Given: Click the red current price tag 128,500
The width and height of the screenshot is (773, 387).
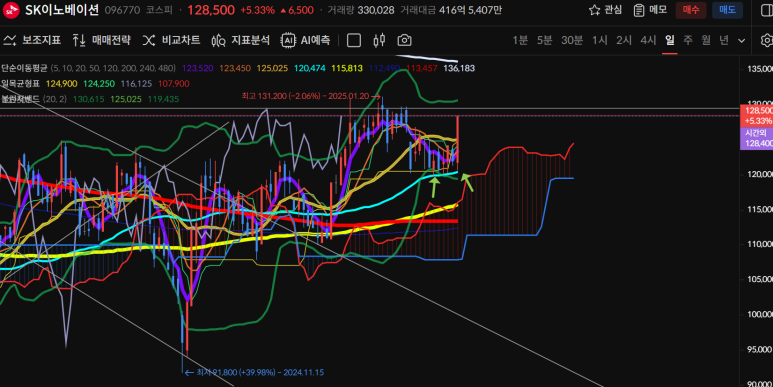Looking at the screenshot, I should point(757,115).
